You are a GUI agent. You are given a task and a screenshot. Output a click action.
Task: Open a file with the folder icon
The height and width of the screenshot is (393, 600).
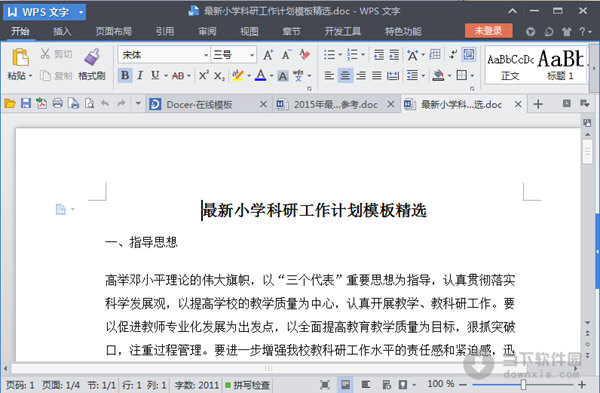click(10, 103)
